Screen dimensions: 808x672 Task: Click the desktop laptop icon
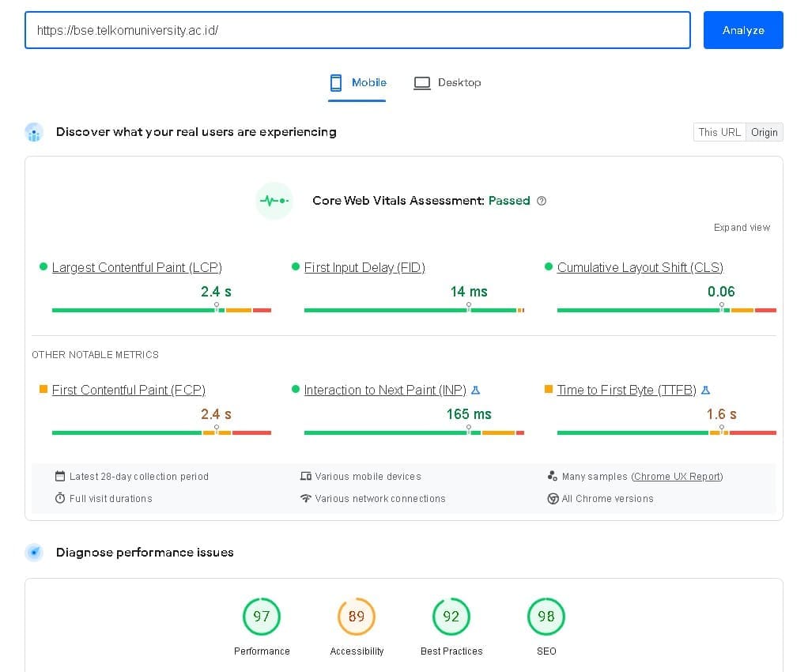tap(421, 83)
